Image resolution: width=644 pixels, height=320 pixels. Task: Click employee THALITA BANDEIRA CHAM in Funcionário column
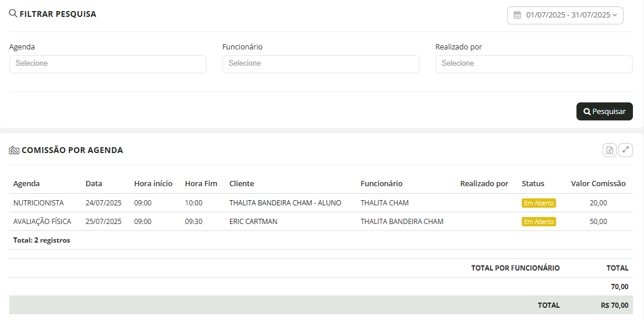[x=402, y=222]
